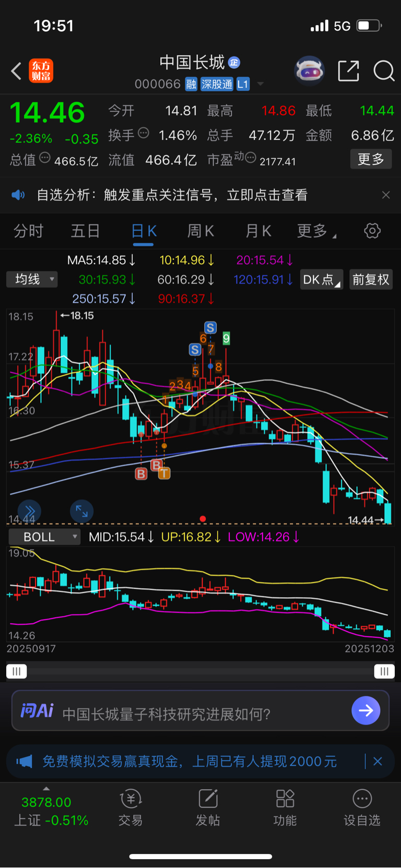Focus the 问AI question input field
Screen dimensions: 401x868
click(200, 711)
